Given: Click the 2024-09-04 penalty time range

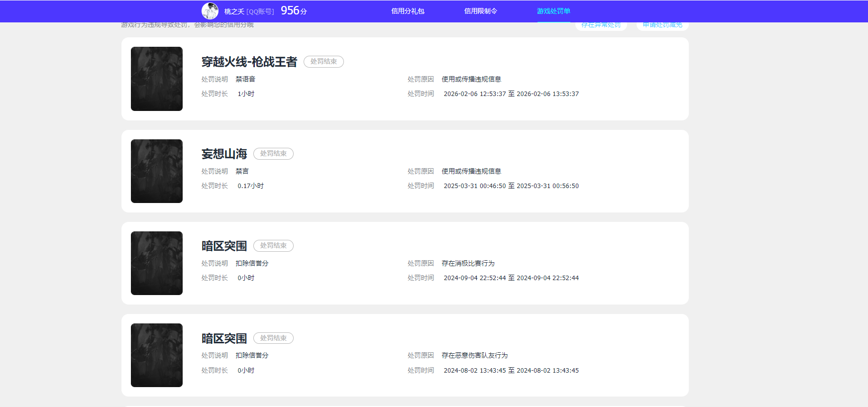Looking at the screenshot, I should (x=511, y=278).
